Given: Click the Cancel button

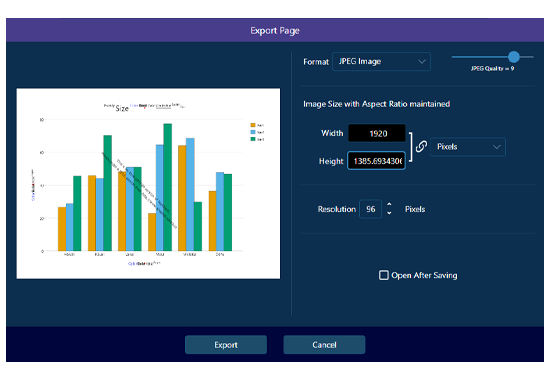Looking at the screenshot, I should pos(324,345).
